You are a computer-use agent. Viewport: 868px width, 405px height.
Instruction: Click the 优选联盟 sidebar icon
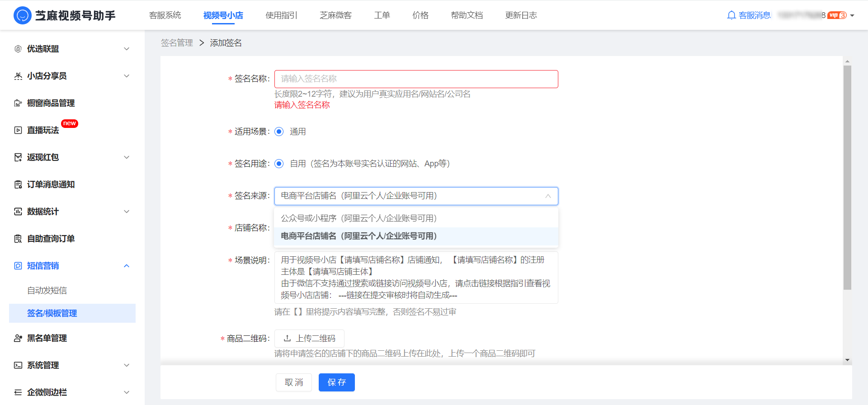point(18,49)
